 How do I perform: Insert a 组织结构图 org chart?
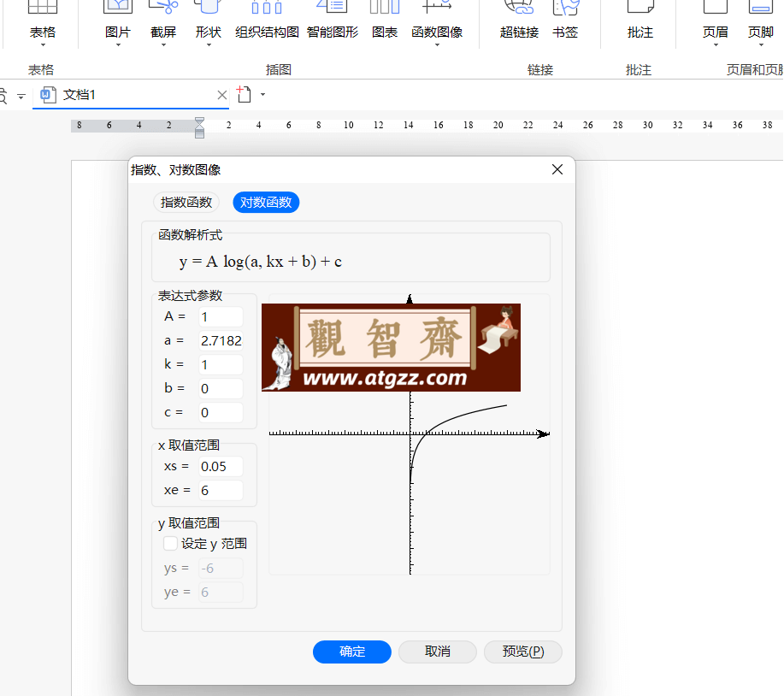[x=267, y=20]
